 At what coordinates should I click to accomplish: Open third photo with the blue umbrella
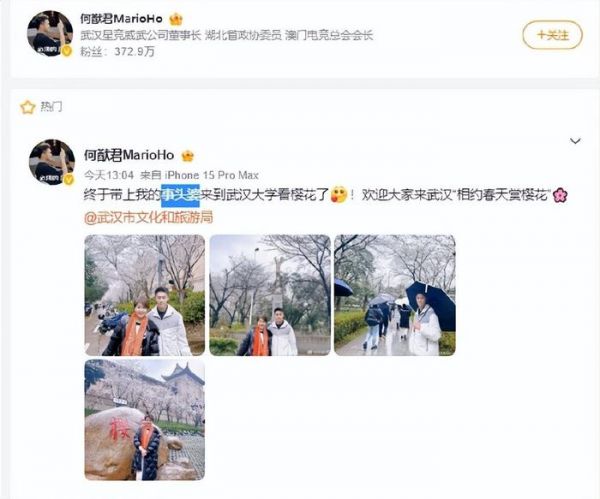point(395,295)
